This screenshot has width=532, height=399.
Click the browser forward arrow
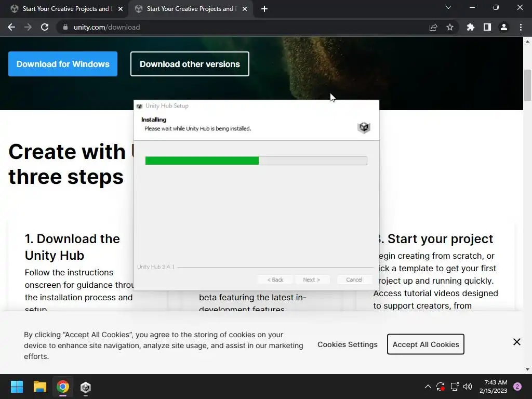pos(28,27)
